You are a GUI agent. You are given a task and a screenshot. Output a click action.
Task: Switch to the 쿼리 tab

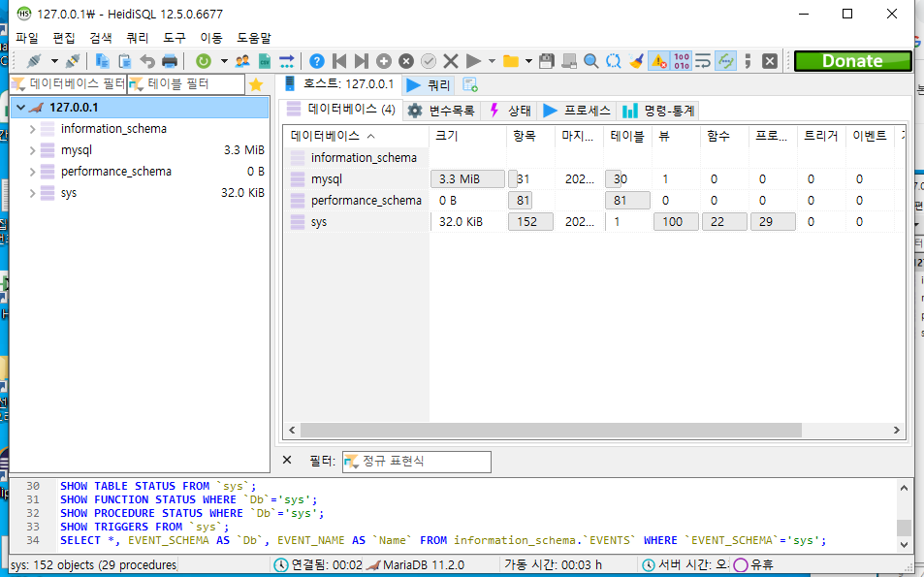point(429,85)
